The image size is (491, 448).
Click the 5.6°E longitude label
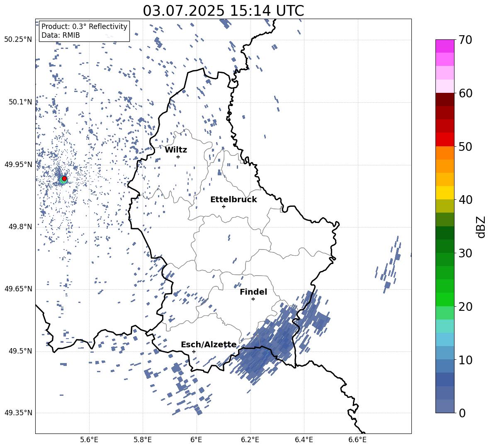coord(89,440)
